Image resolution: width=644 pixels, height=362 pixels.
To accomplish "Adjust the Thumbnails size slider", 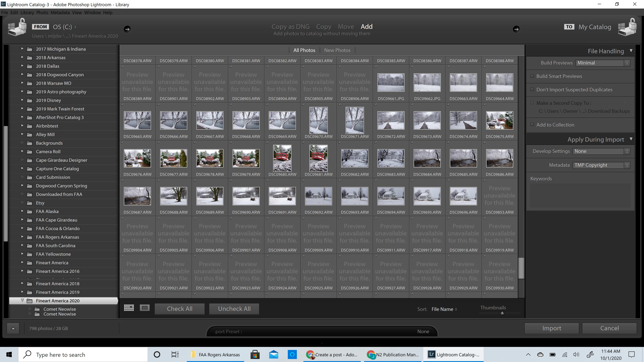I will tap(502, 313).
